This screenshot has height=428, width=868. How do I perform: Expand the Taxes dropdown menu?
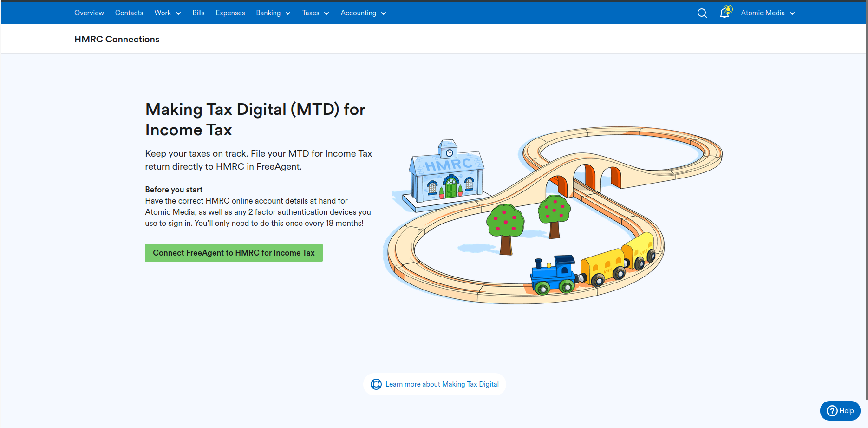[315, 13]
